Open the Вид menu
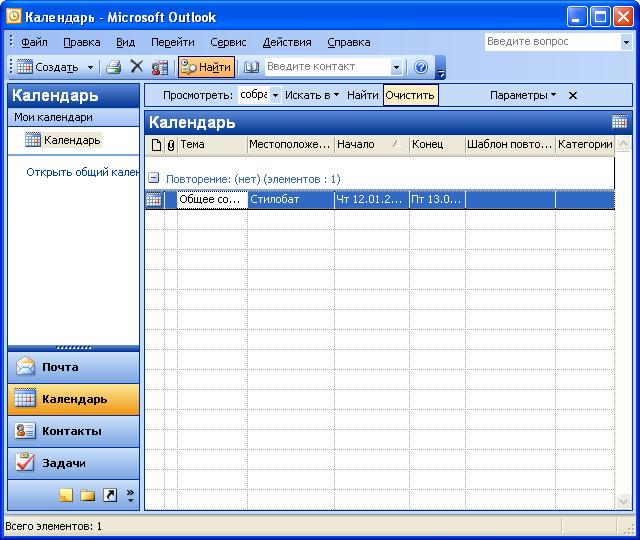 point(125,42)
